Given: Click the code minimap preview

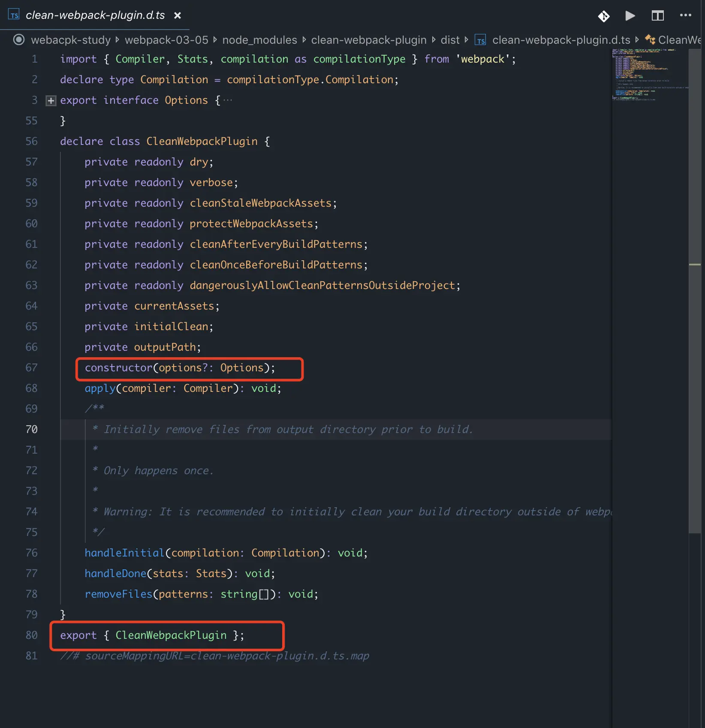Looking at the screenshot, I should [x=650, y=75].
